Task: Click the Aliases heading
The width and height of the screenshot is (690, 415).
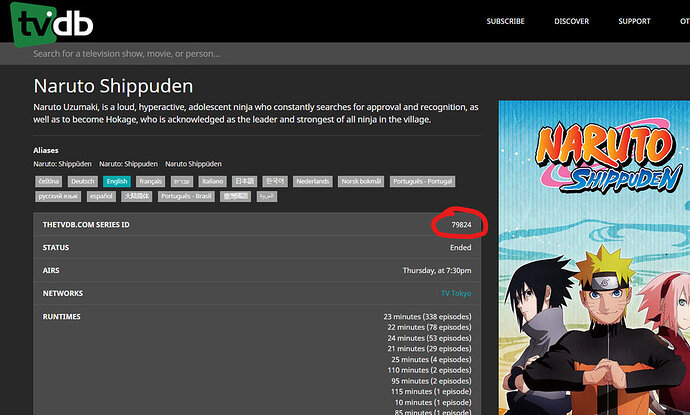Action: (x=46, y=150)
